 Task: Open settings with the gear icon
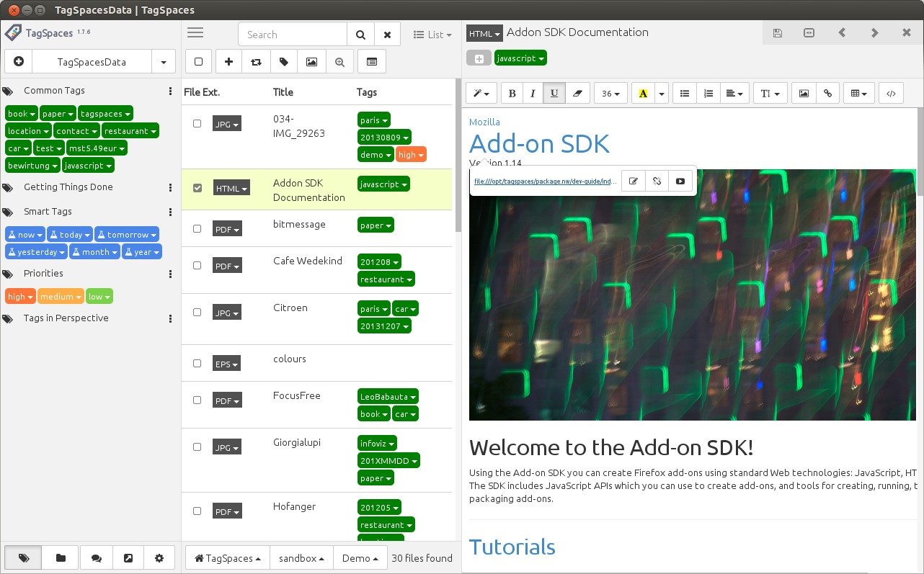(159, 558)
